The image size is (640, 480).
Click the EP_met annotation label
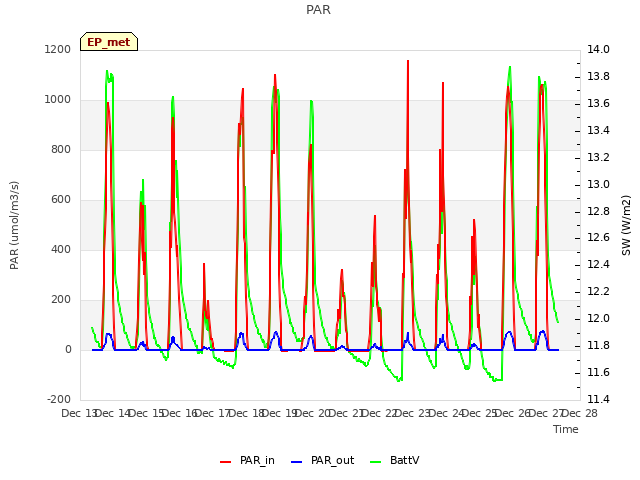pyautogui.click(x=109, y=42)
